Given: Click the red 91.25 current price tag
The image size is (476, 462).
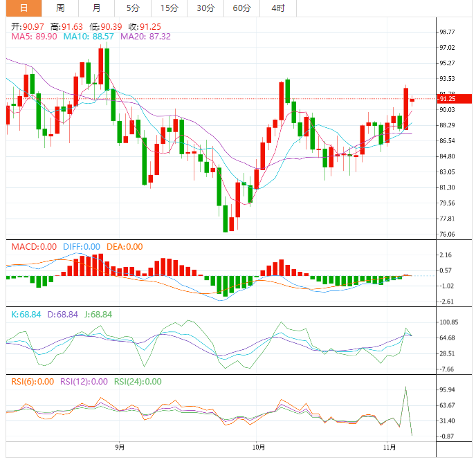Looking at the screenshot, I should tap(454, 99).
